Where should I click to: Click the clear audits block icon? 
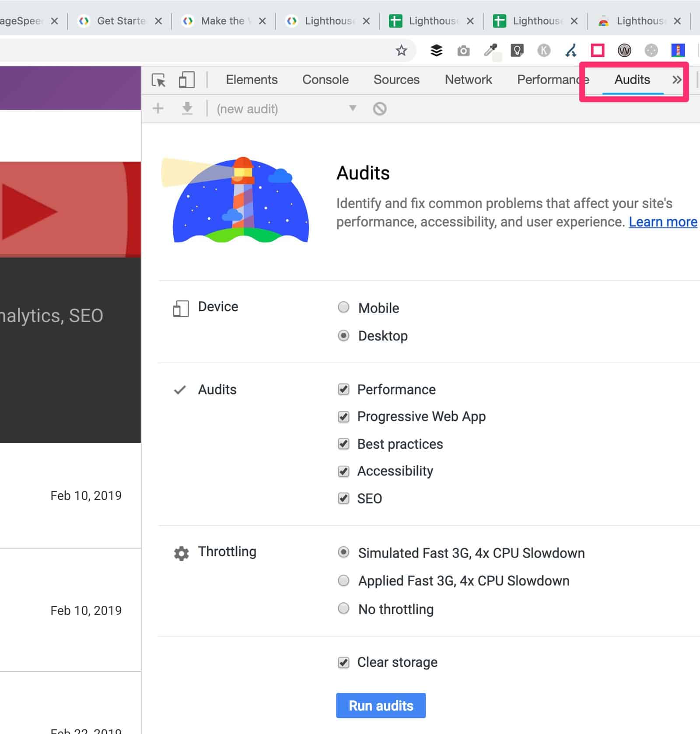click(379, 109)
